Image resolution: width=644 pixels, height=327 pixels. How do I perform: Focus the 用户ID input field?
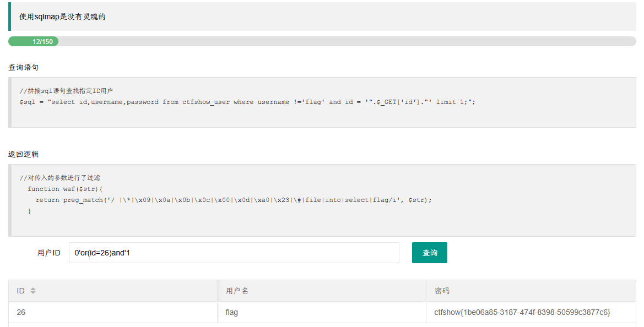click(234, 253)
